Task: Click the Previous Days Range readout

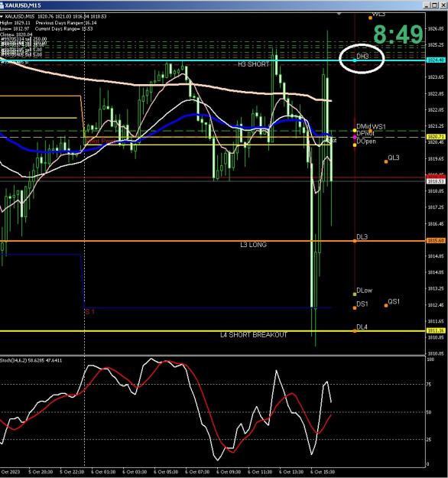Action: [67, 23]
